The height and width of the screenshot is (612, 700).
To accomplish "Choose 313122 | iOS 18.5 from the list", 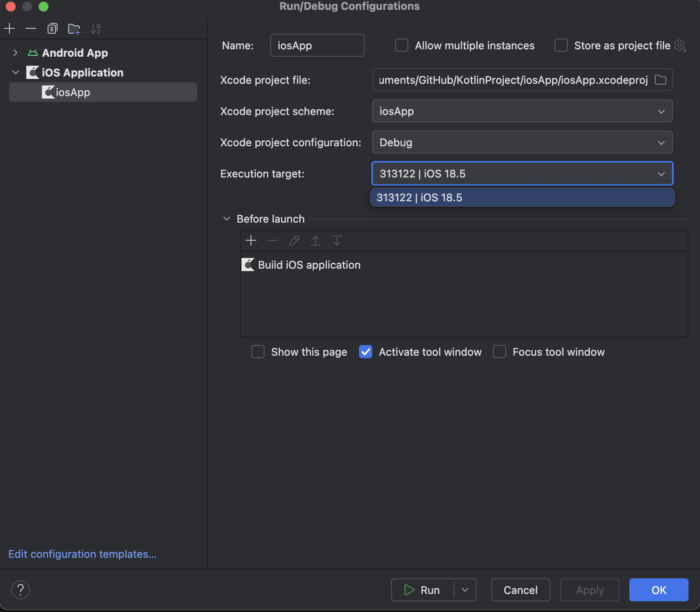I will [523, 198].
